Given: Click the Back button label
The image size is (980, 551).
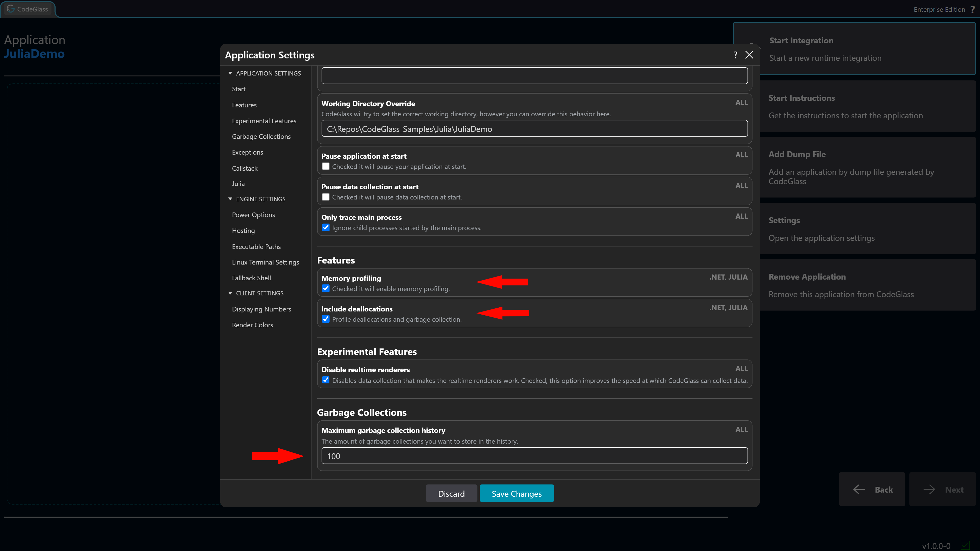Looking at the screenshot, I should [x=884, y=490].
